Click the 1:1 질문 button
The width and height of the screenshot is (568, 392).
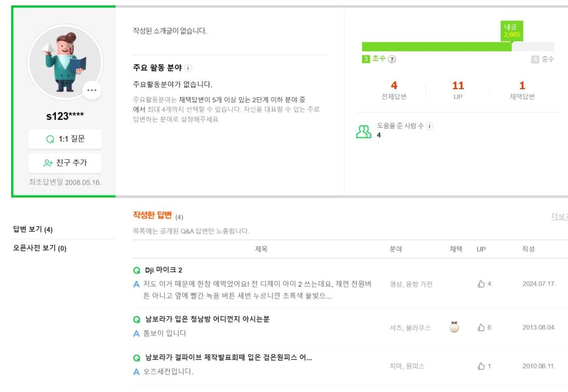click(65, 139)
